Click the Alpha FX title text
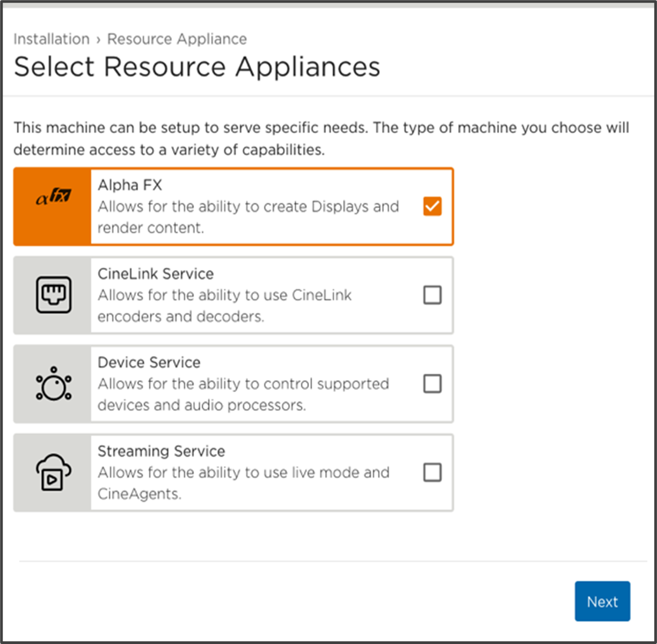Viewport: 657px width, 644px height. click(130, 185)
